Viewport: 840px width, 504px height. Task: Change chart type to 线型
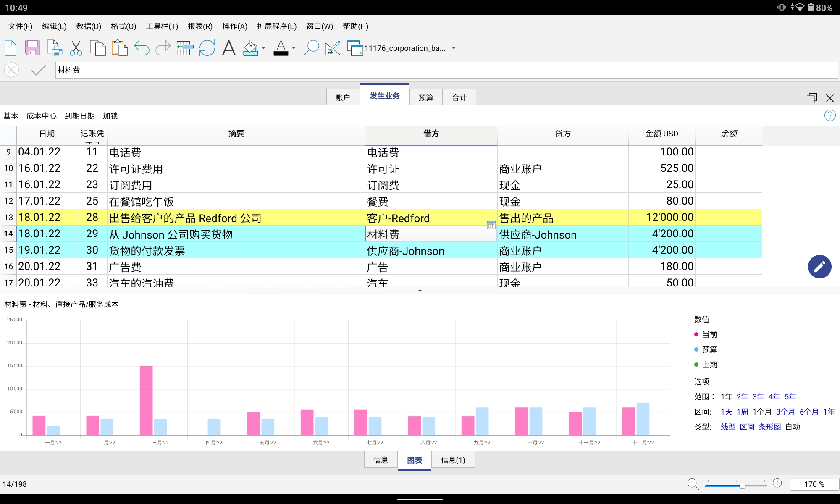click(728, 427)
